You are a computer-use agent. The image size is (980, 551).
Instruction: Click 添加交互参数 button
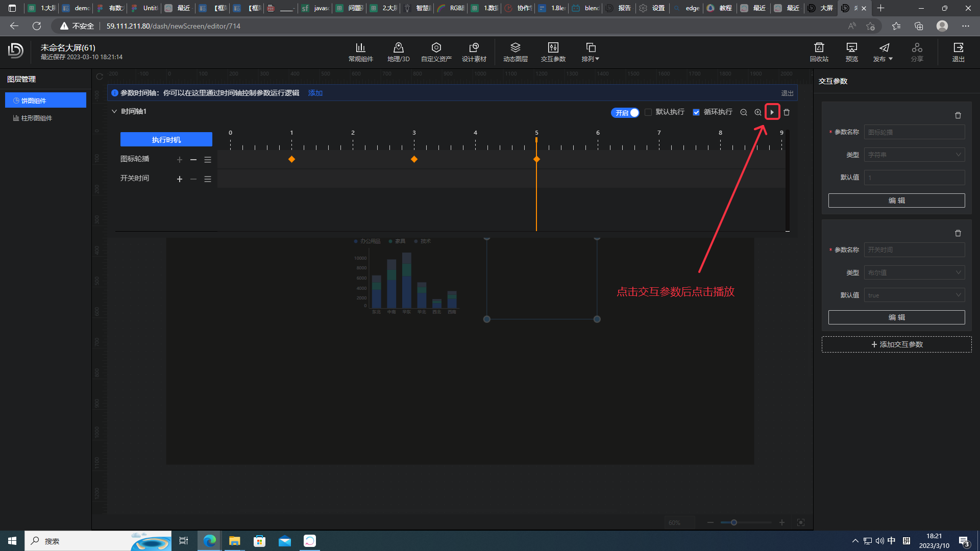896,344
